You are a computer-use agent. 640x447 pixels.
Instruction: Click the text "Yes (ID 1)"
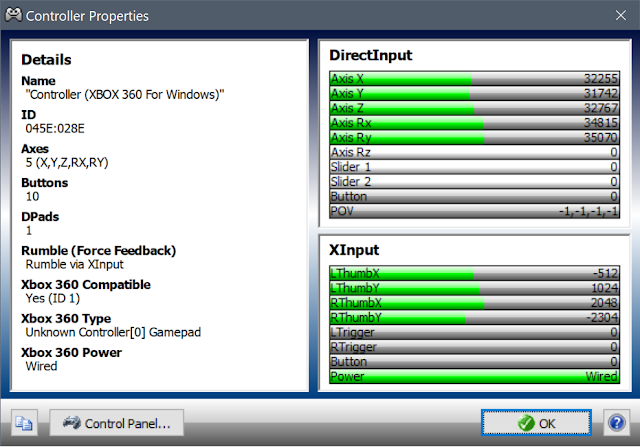pos(52,298)
